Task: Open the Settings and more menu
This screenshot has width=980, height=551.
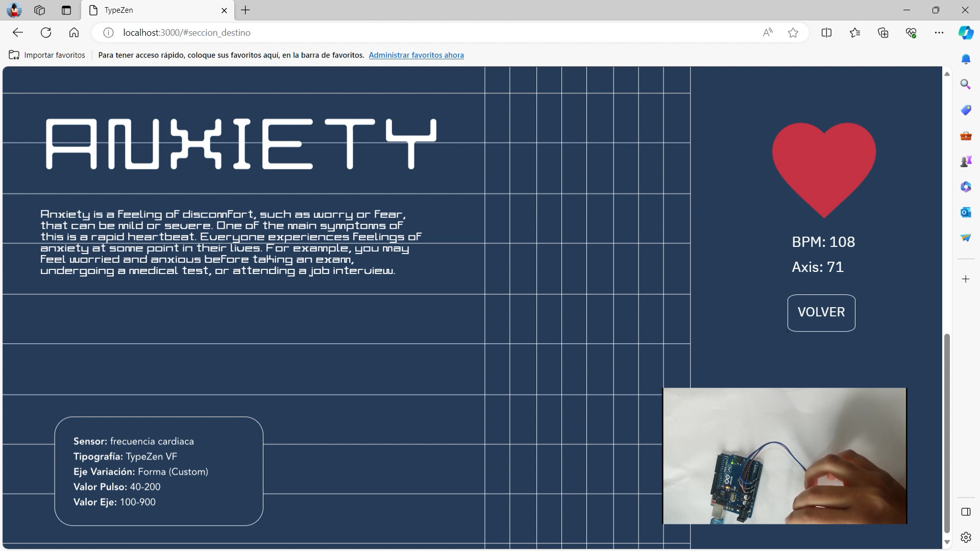Action: click(x=939, y=33)
